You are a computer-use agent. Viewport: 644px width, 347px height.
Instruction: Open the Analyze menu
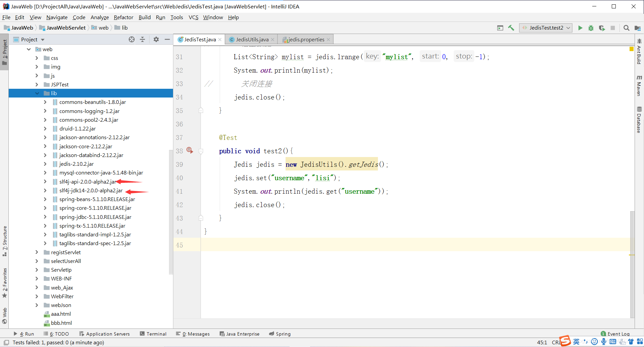click(99, 17)
